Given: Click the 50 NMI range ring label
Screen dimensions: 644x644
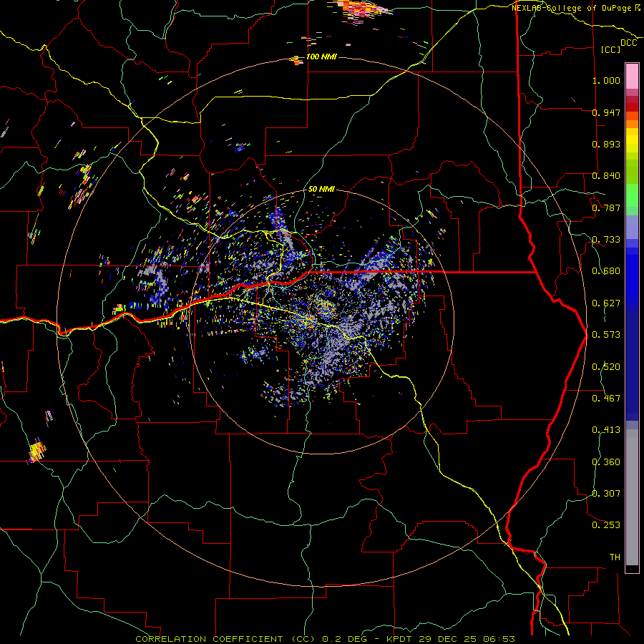Looking at the screenshot, I should (x=321, y=190).
